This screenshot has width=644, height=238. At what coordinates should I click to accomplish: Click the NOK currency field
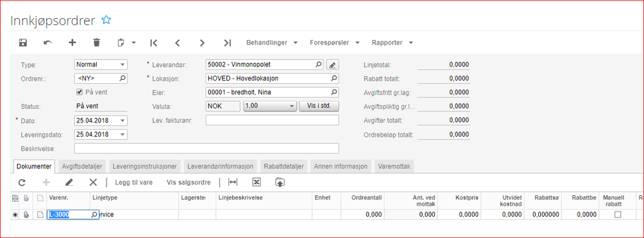pyautogui.click(x=223, y=106)
